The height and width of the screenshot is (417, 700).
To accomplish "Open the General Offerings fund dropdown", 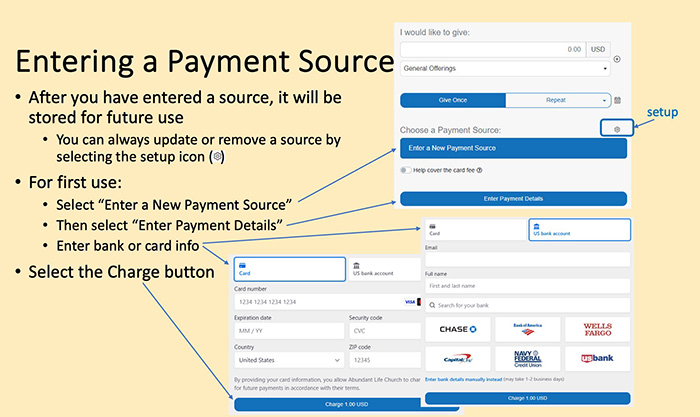I will coord(505,69).
